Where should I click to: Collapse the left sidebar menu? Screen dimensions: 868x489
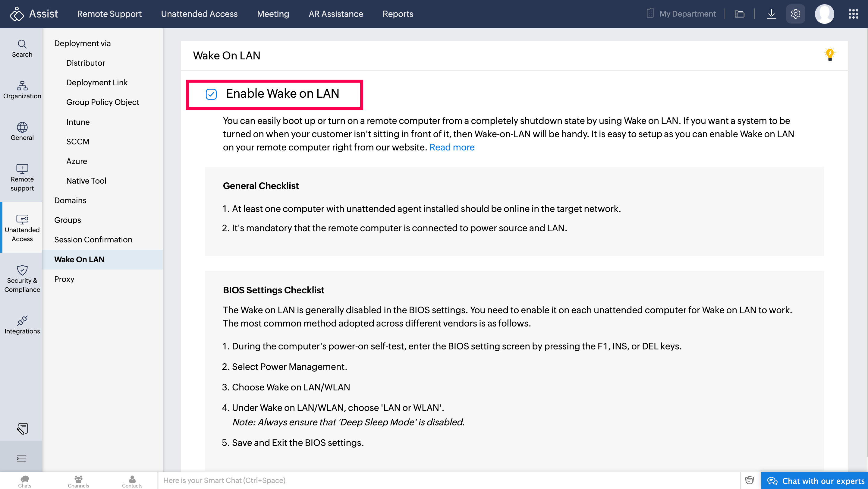(x=21, y=458)
